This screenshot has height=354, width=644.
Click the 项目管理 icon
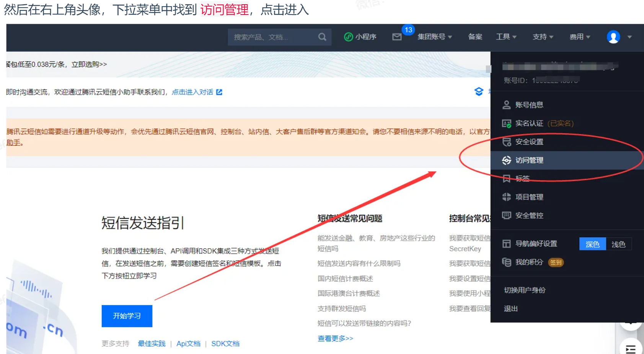point(507,197)
